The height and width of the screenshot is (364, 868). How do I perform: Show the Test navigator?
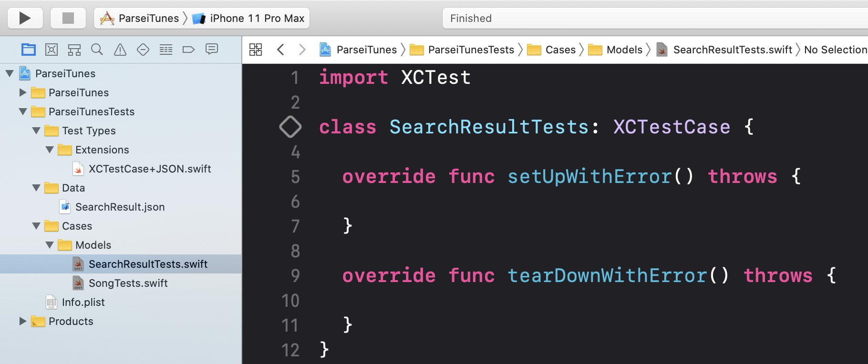(x=143, y=50)
